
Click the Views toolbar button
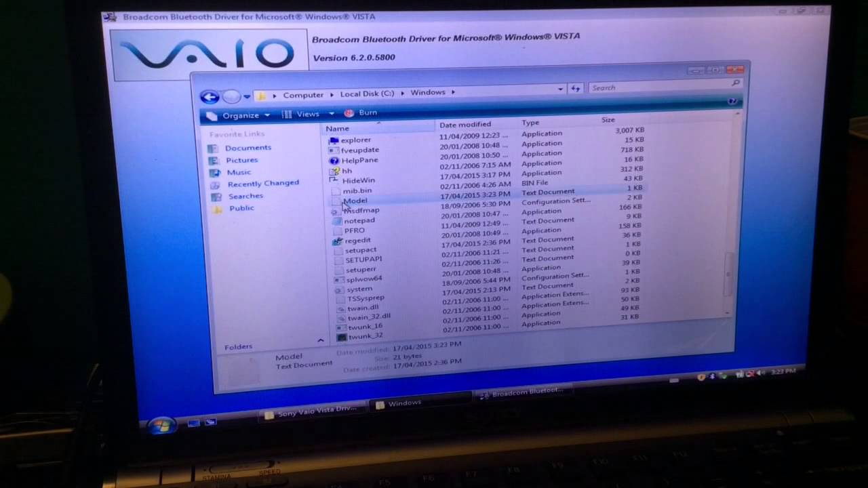(x=301, y=114)
